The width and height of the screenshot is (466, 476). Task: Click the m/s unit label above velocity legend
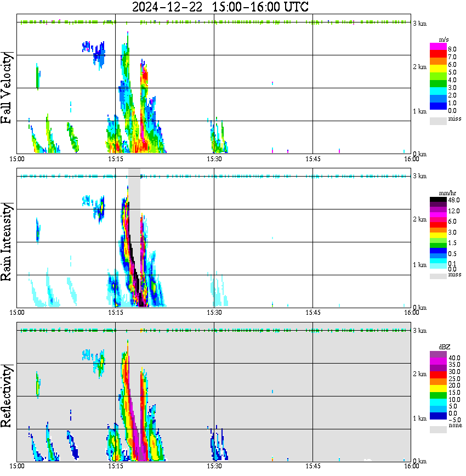(444, 40)
